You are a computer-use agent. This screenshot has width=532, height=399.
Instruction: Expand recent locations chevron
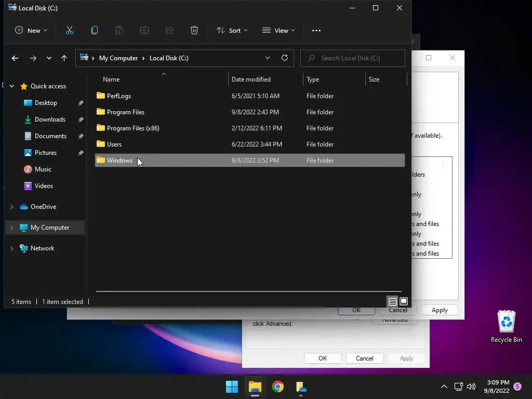click(49, 58)
